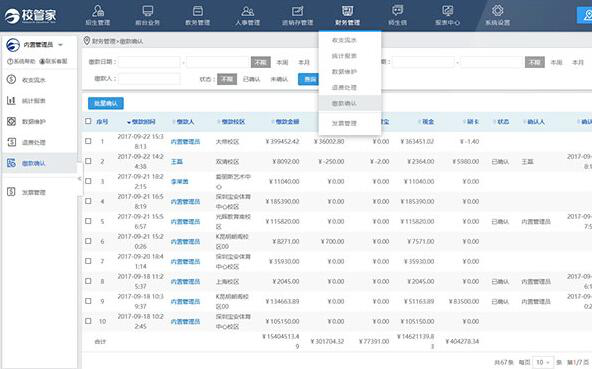Open 人事管理 people icon in top bar
This screenshot has width=592, height=369.
point(247,11)
